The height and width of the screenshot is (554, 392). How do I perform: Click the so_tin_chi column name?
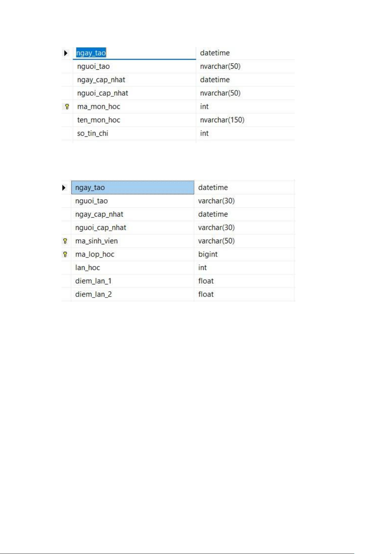pos(93,133)
